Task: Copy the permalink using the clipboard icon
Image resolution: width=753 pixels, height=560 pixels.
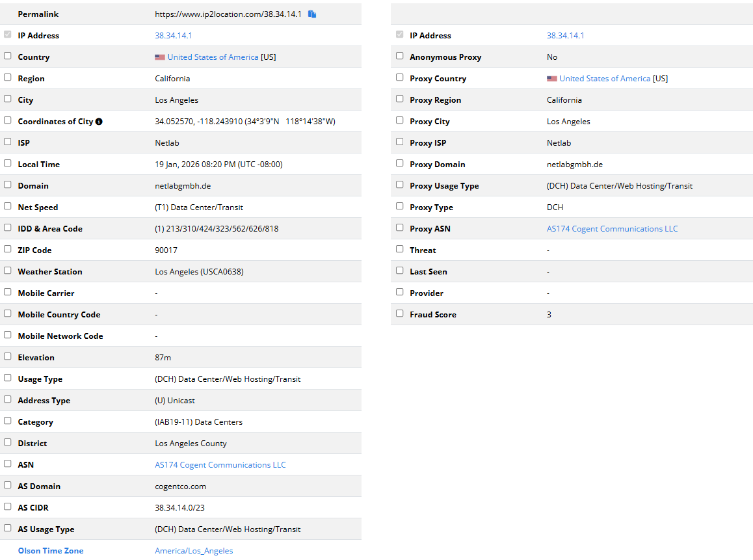Action: (x=312, y=14)
